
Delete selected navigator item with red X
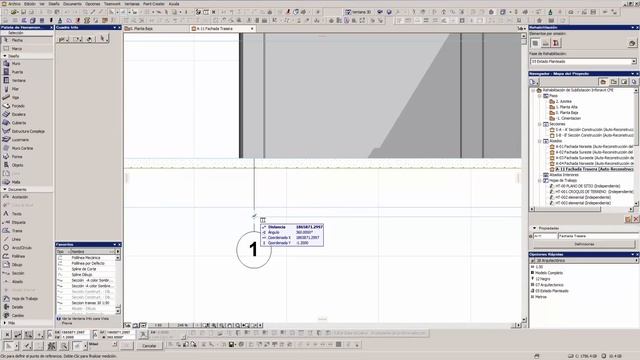pos(636,220)
